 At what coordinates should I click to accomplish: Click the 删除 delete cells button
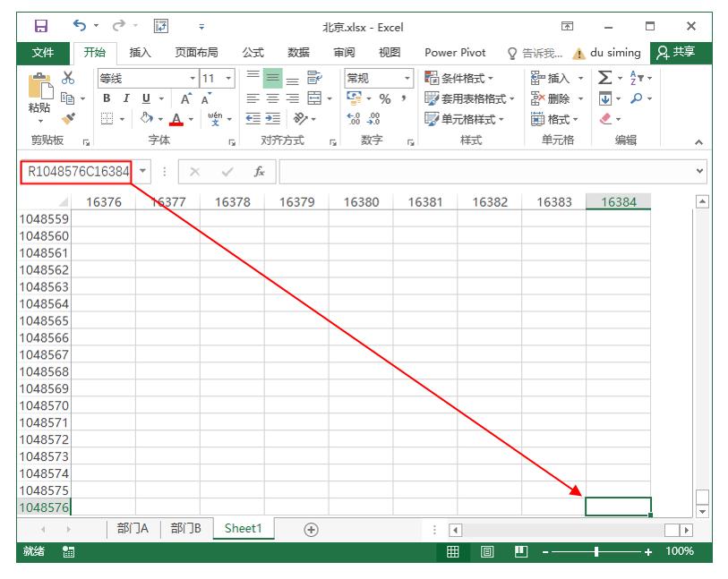click(550, 98)
